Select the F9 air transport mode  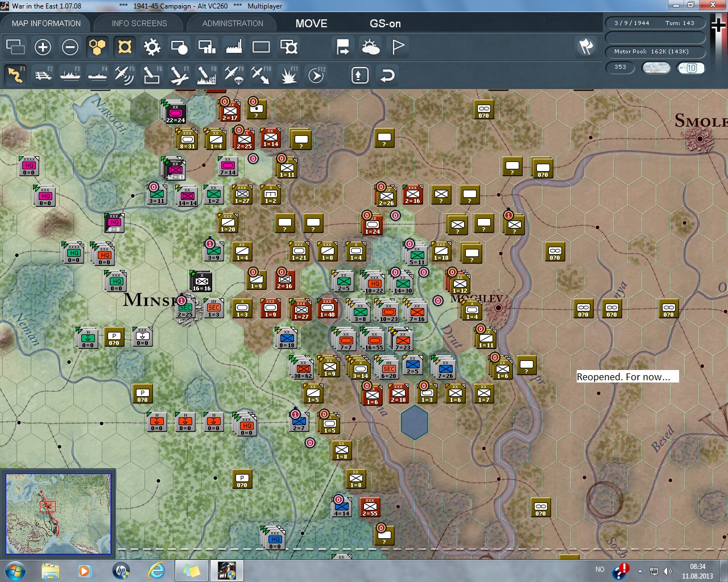pyautogui.click(x=234, y=75)
